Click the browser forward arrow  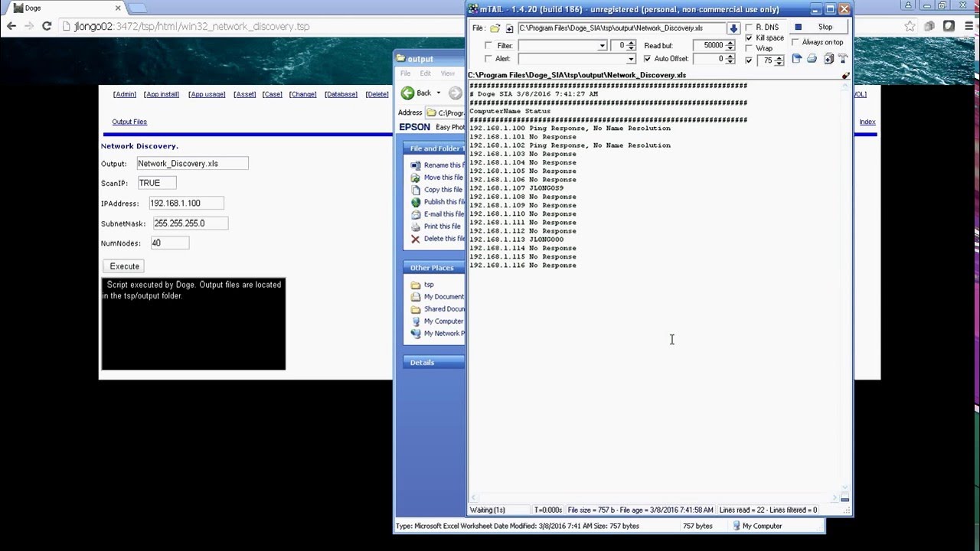[29, 26]
